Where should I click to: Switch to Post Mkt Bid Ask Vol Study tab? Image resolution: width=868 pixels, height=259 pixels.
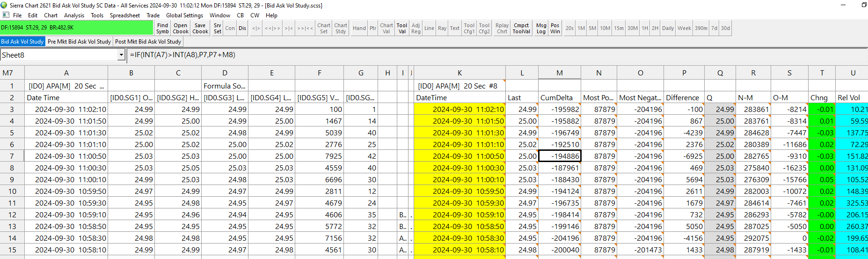click(148, 42)
